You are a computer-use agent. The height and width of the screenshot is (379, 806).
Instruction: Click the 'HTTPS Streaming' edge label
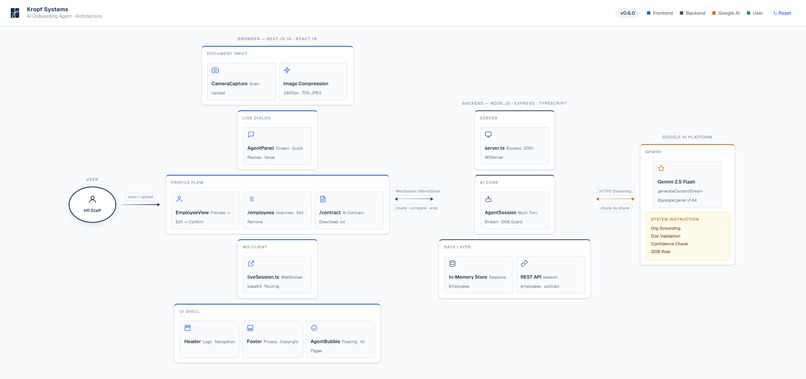(615, 191)
